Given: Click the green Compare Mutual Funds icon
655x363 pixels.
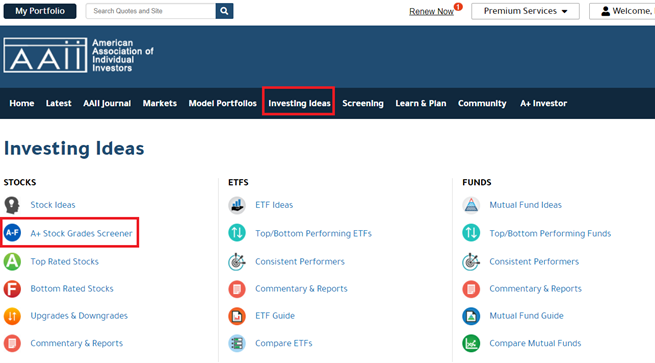Looking at the screenshot, I should click(471, 343).
